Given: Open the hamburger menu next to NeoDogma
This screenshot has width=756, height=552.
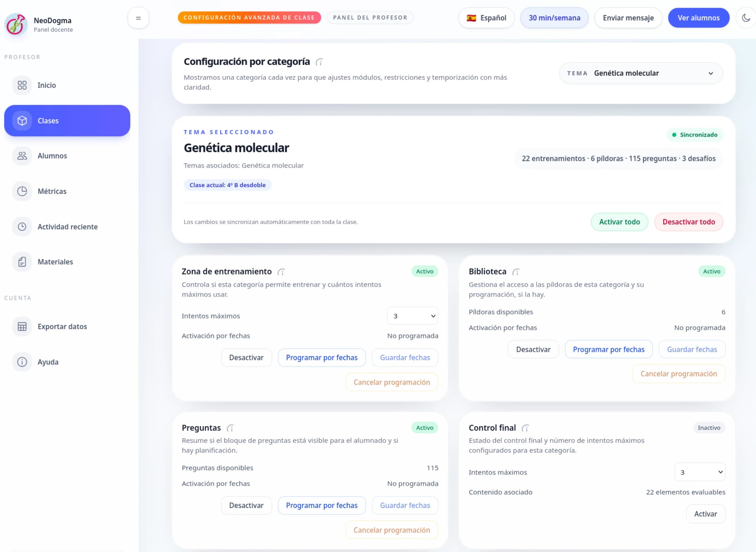Looking at the screenshot, I should 138,18.
